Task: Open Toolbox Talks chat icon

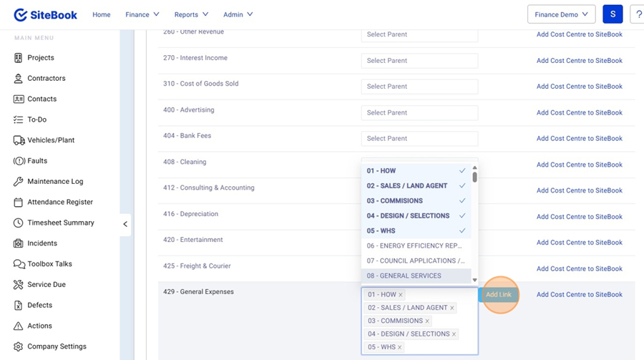Action: pos(19,264)
